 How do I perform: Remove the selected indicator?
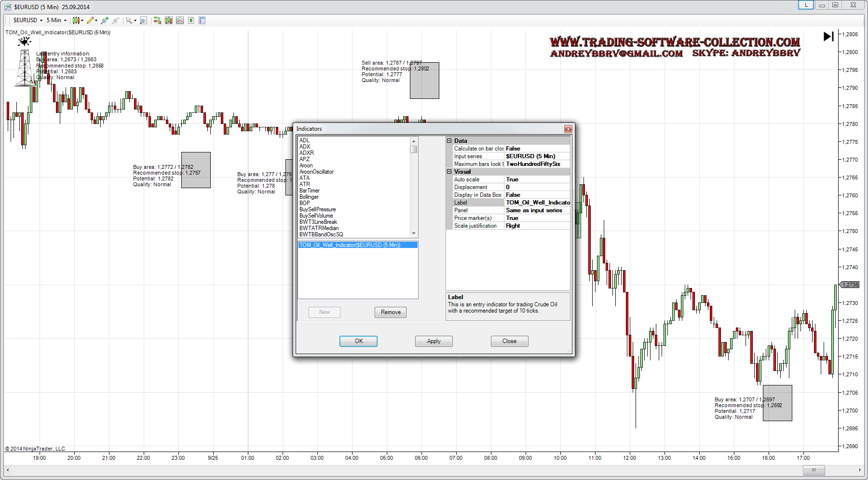click(x=391, y=312)
